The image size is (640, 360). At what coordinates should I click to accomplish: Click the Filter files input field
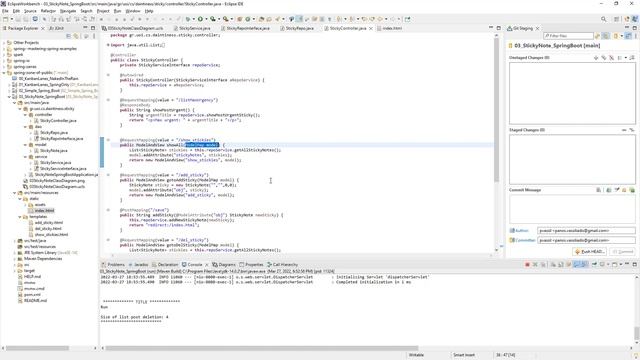pyautogui.click(x=569, y=36)
